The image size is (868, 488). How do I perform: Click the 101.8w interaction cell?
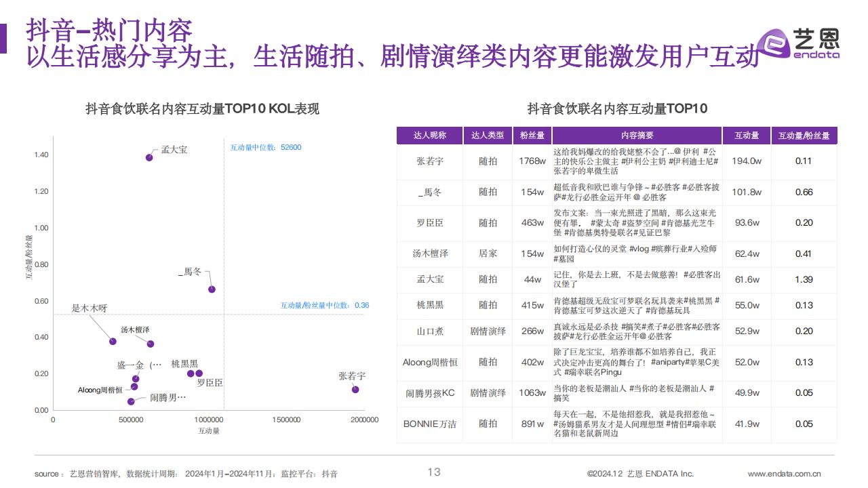point(747,192)
